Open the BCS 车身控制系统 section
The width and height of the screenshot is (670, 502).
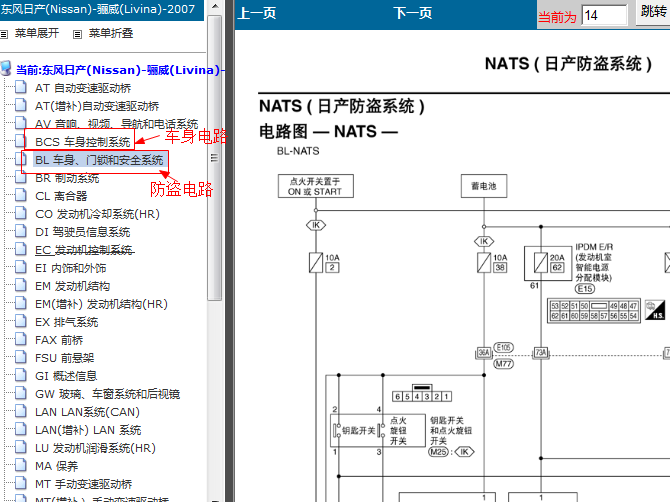[x=82, y=141]
